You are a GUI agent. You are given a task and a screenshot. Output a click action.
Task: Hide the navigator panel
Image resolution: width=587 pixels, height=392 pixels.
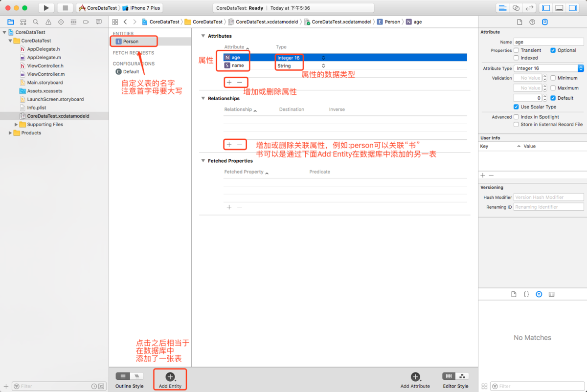click(x=546, y=8)
